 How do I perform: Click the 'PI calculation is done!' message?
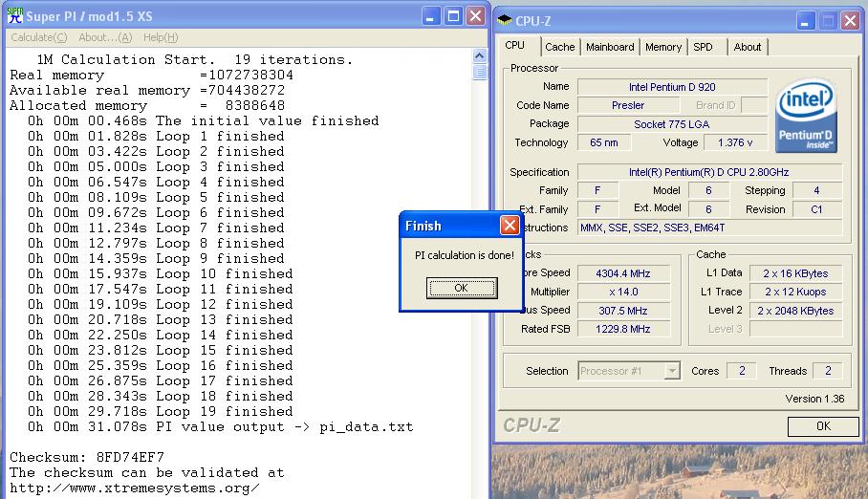point(465,255)
